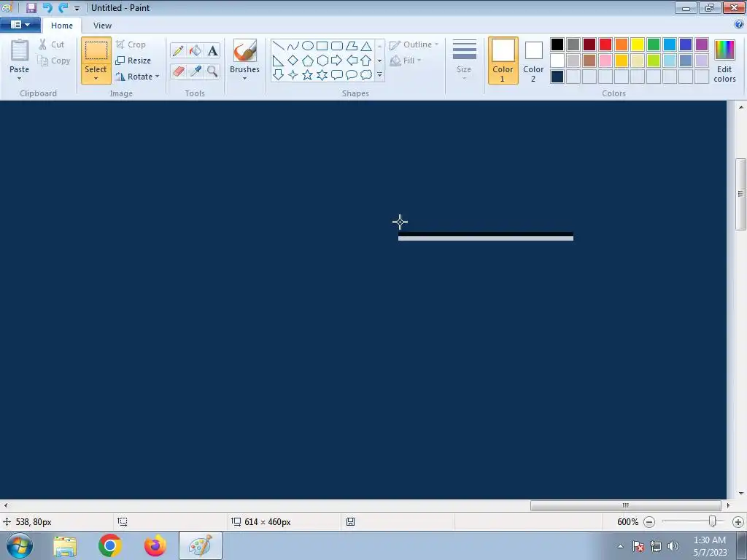Choose the Oval callout shape
Viewport: 747px width, 560px height.
click(x=352, y=75)
